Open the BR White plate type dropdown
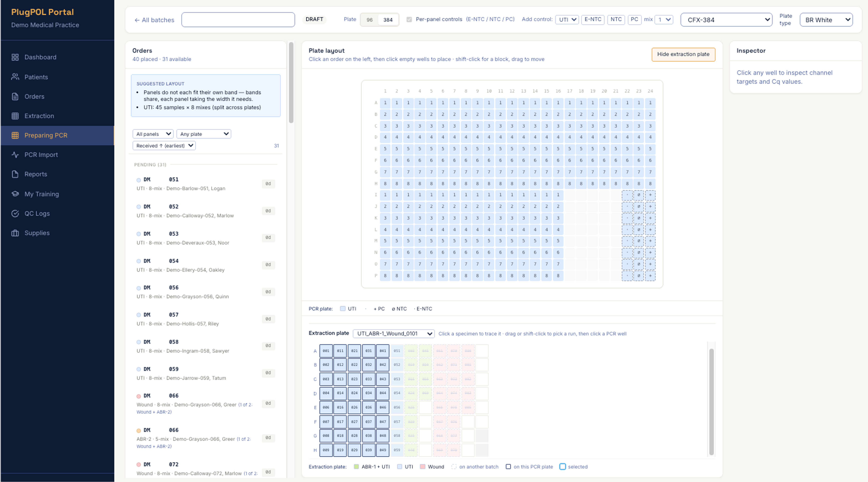Image resolution: width=868 pixels, height=482 pixels. [x=826, y=20]
